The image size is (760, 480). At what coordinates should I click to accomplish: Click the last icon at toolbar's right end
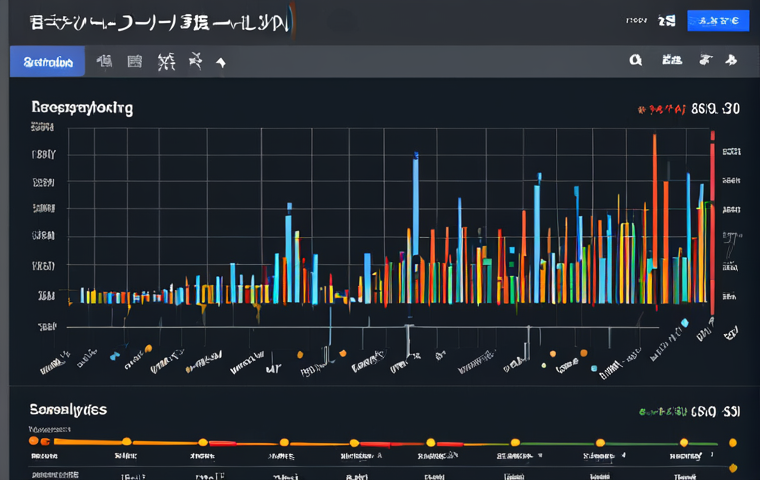(731, 60)
